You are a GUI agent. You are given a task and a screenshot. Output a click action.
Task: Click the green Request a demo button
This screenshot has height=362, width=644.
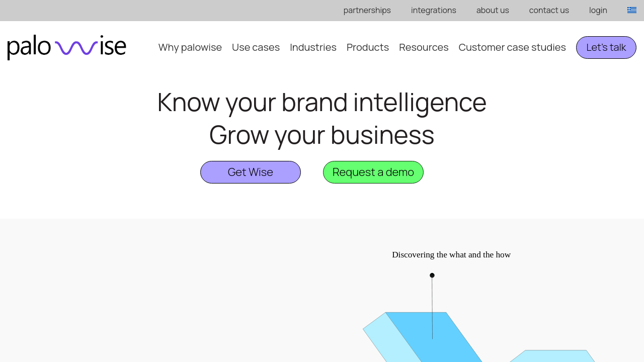pyautogui.click(x=373, y=172)
